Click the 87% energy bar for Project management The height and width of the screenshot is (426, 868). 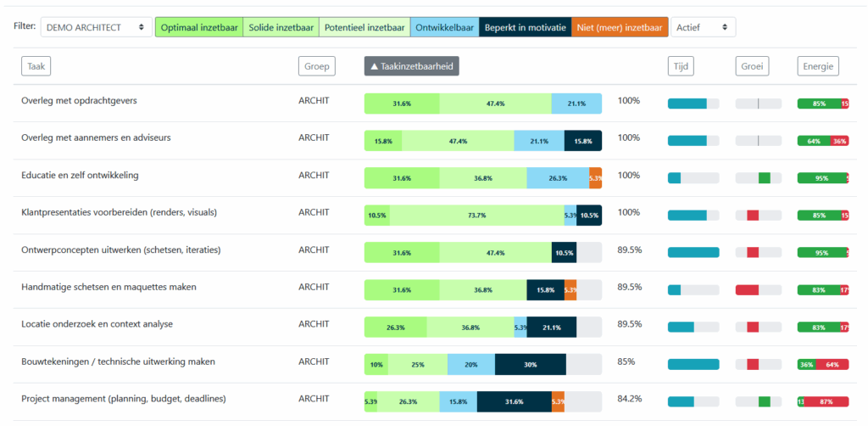826,402
